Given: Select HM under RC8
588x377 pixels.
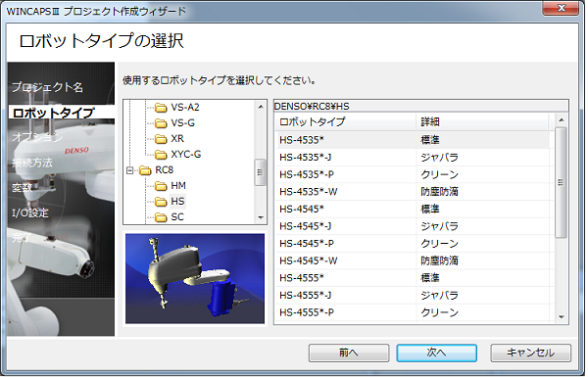Looking at the screenshot, I should click(x=178, y=186).
